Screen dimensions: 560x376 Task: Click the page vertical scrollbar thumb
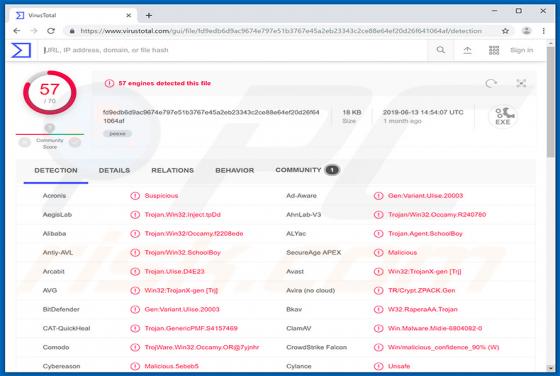click(550, 103)
